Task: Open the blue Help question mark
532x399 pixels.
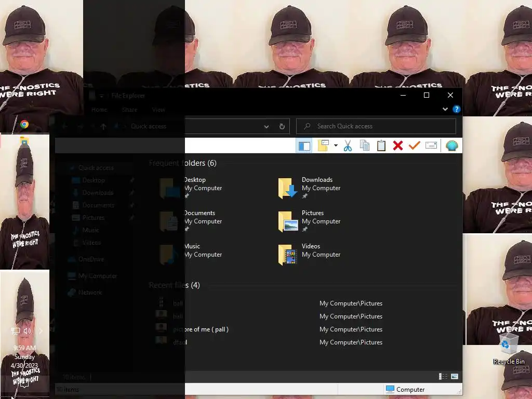Action: point(457,109)
